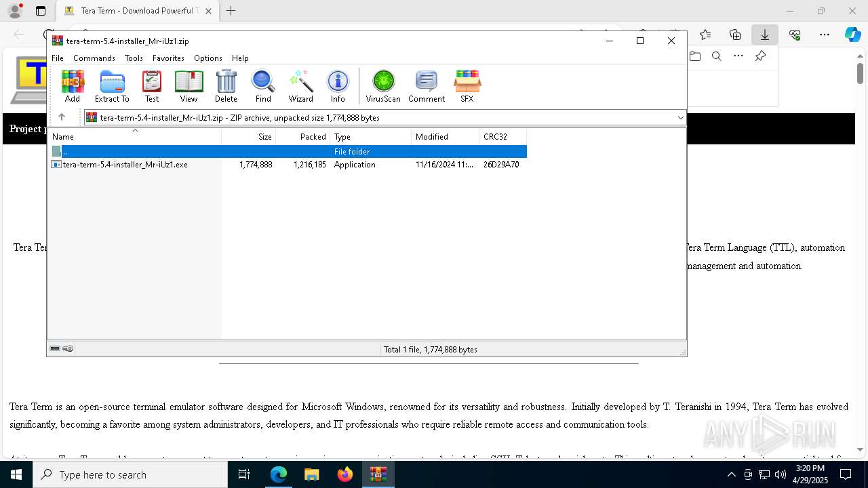Expand the archive path dropdown arrow
The image size is (868, 488).
pyautogui.click(x=680, y=117)
